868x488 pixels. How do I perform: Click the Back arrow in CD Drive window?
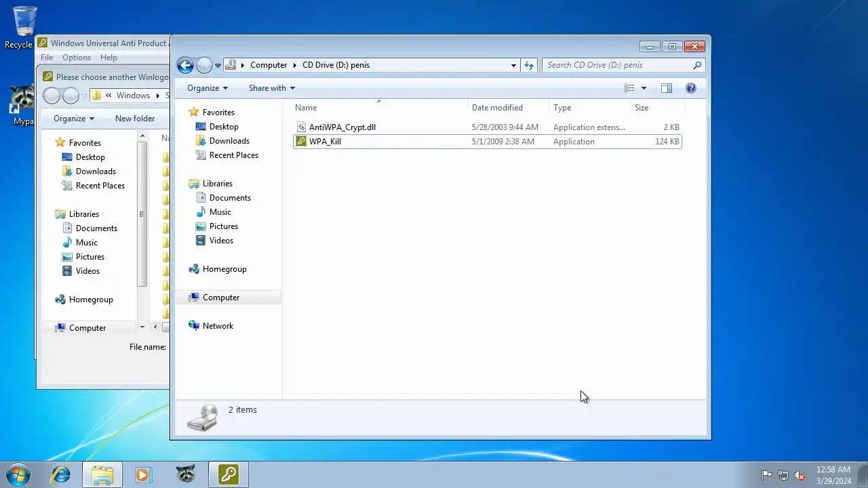click(185, 65)
